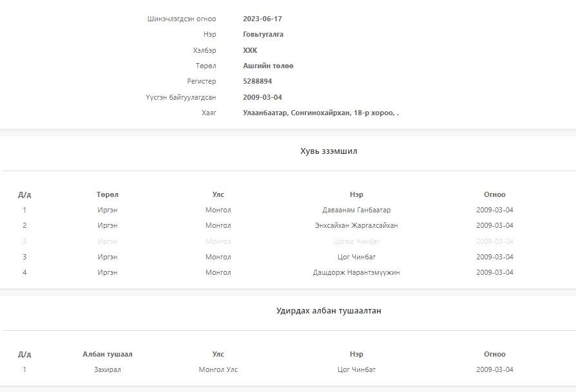Select the company name Говьтугалга
This screenshot has width=576, height=392.
[x=263, y=35]
